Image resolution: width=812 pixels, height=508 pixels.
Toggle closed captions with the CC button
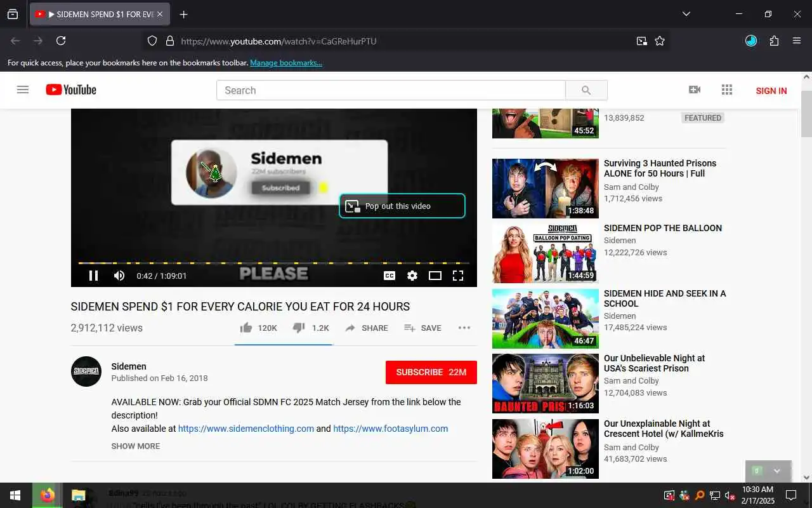coord(390,276)
